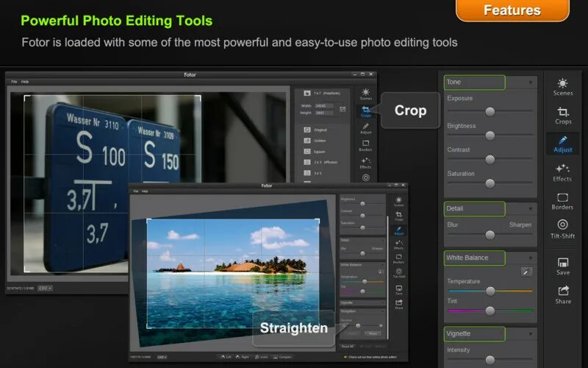Select Crop tool in the island-photo window
Viewport: 588px width, 368px height.
click(x=399, y=216)
